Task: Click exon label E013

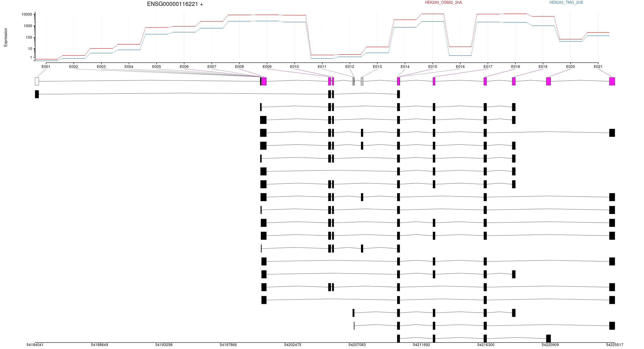Action: tap(377, 67)
